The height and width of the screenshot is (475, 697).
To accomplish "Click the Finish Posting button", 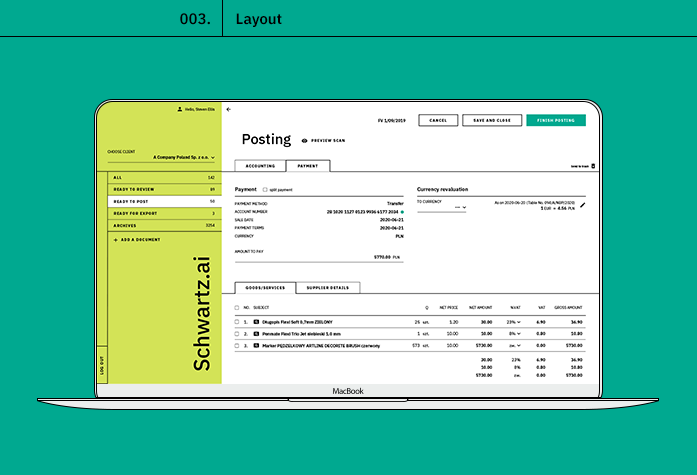I will 556,120.
